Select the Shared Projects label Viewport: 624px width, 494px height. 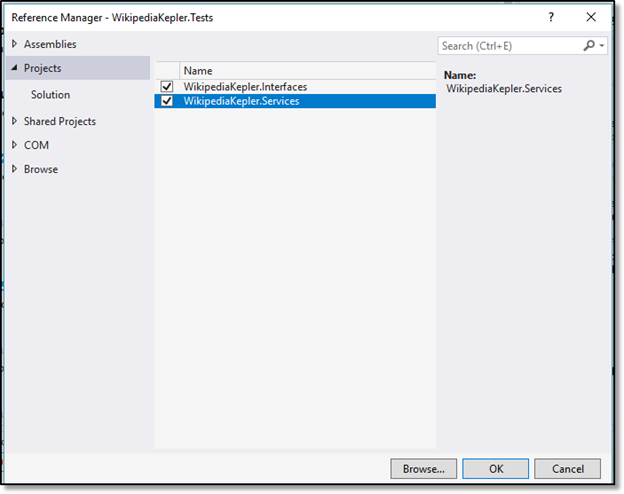pyautogui.click(x=60, y=121)
